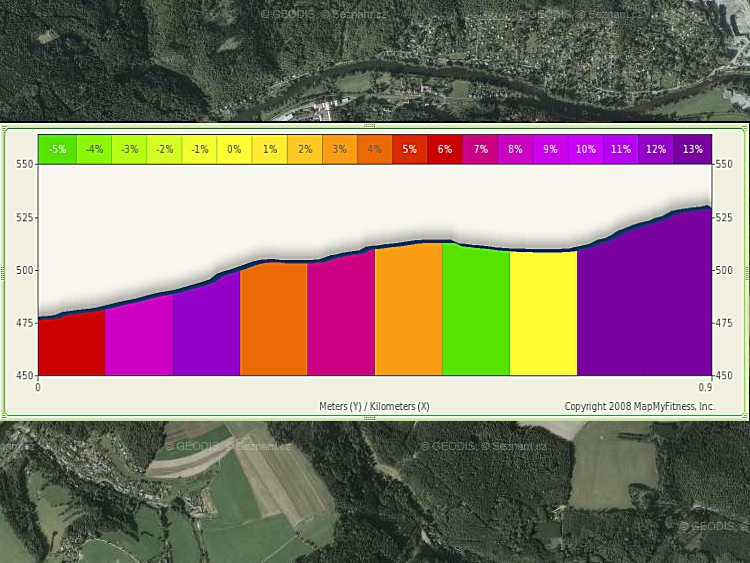The height and width of the screenshot is (563, 750).
Task: Select the light orange elevation segment
Action: [x=408, y=311]
